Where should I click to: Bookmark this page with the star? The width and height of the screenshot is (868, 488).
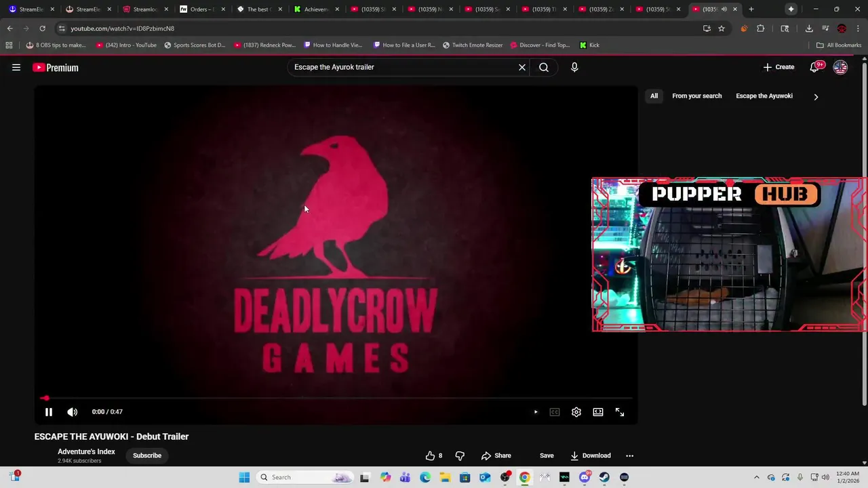[x=722, y=28]
